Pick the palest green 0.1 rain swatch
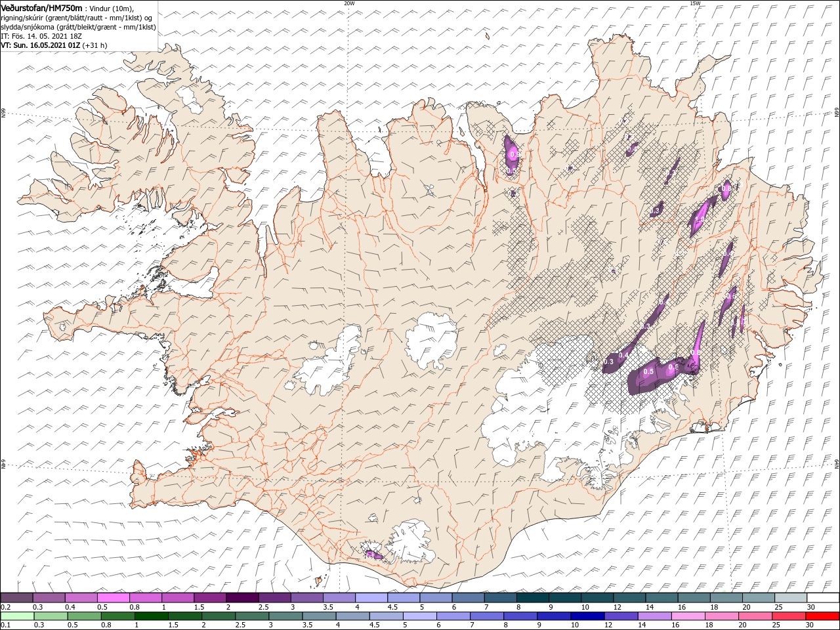 17,616
